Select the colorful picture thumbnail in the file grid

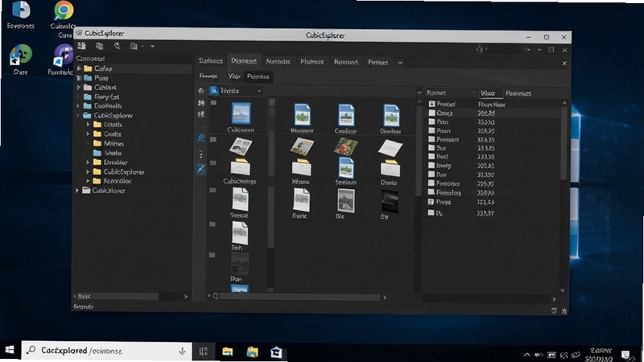point(346,146)
